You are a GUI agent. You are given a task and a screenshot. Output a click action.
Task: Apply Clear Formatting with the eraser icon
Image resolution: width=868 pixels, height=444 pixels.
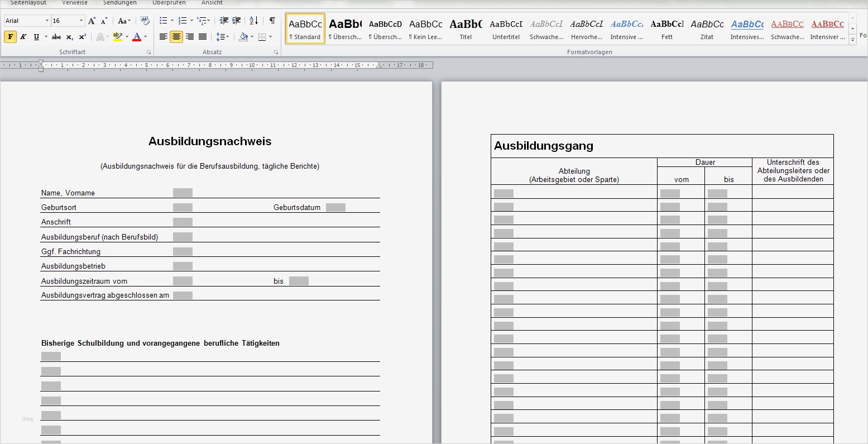click(x=145, y=21)
